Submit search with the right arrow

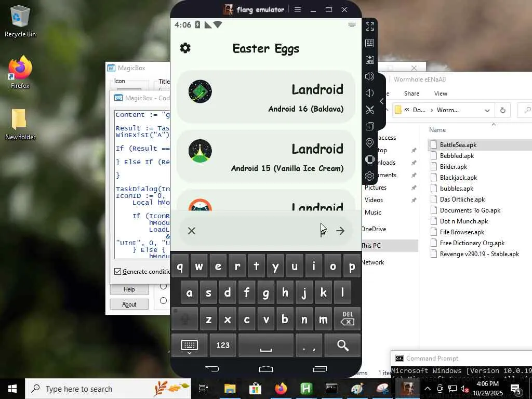[x=340, y=231]
